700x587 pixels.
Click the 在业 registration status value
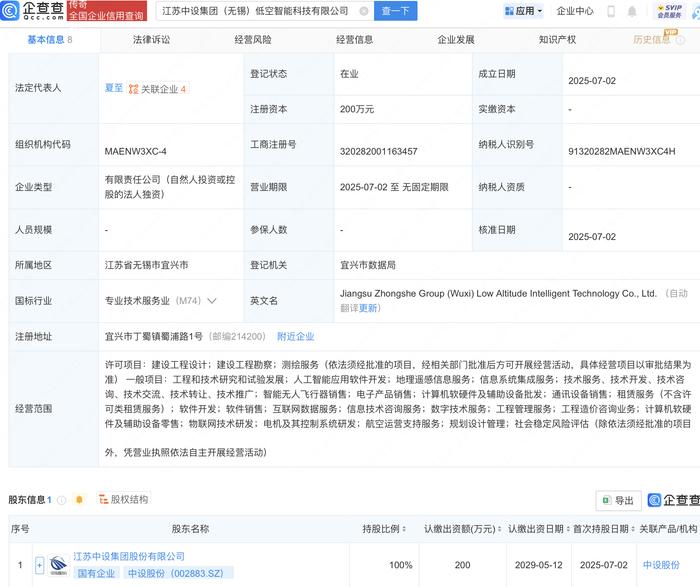tap(349, 74)
